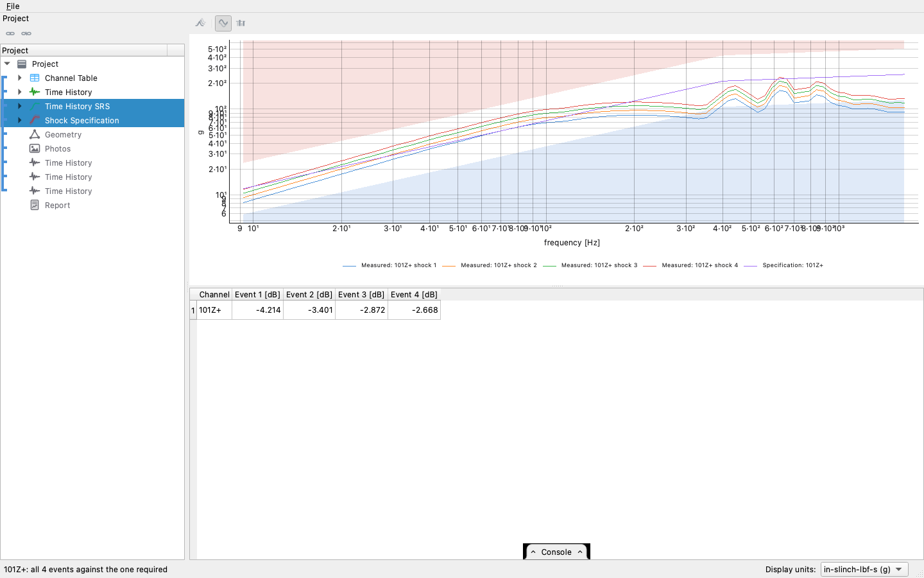Select grey Time History row directly below Photos

pyautogui.click(x=92, y=162)
